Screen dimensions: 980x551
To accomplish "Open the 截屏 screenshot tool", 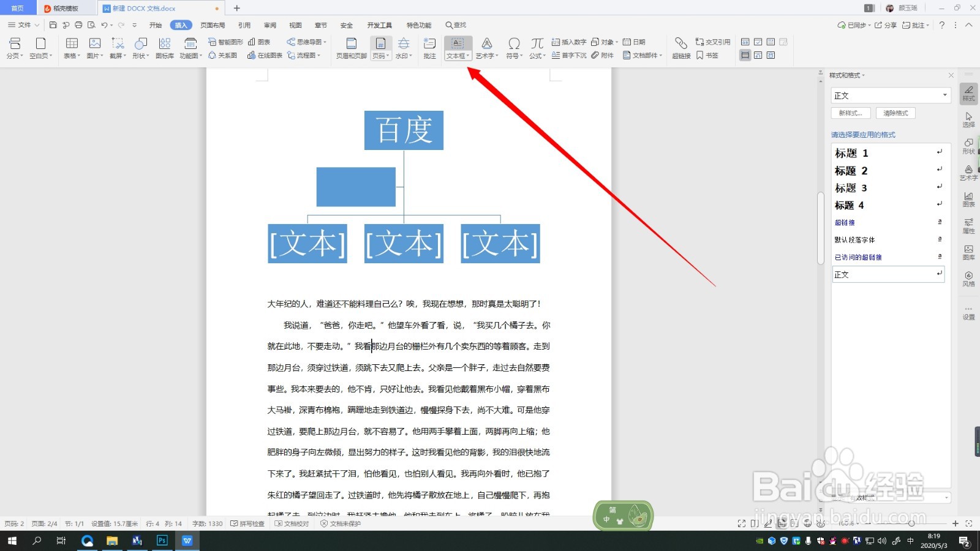I will tap(118, 48).
